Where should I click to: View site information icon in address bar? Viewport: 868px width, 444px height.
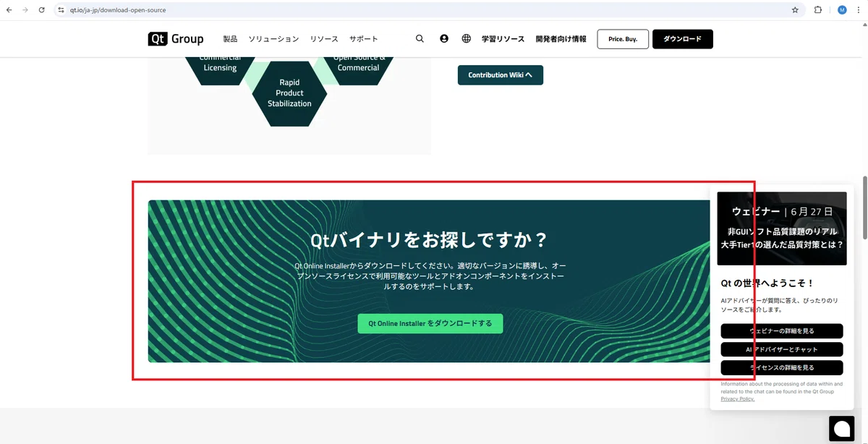tap(61, 10)
